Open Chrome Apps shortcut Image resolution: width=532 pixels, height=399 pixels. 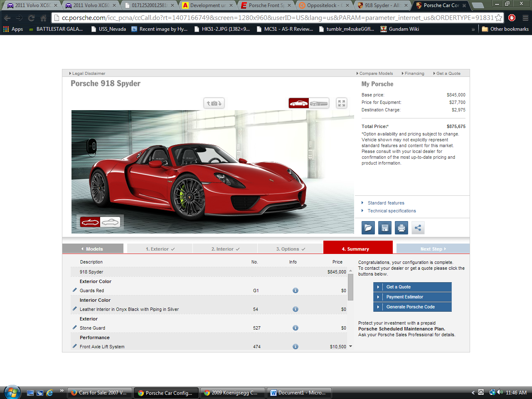click(x=13, y=29)
